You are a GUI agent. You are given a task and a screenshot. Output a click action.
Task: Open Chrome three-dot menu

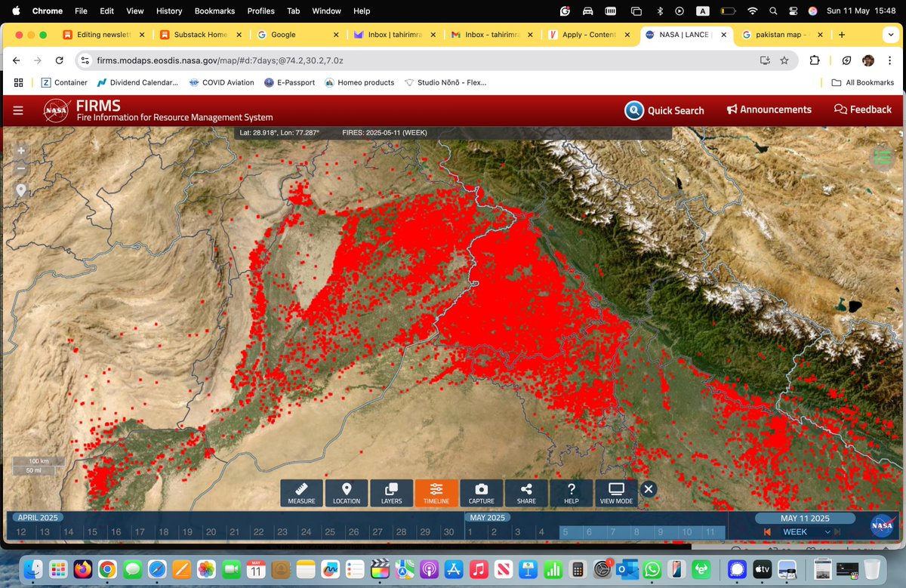(x=892, y=60)
